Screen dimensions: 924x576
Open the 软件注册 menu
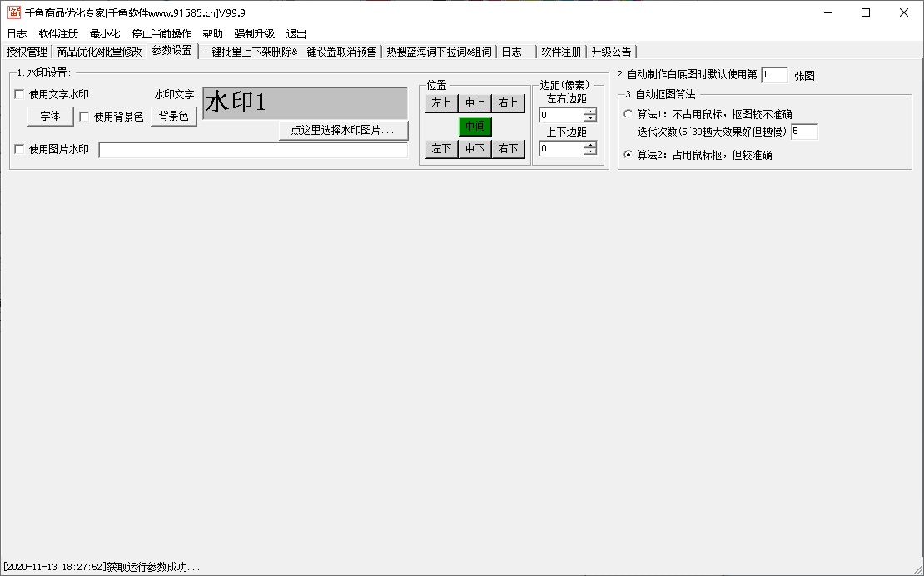pos(58,34)
